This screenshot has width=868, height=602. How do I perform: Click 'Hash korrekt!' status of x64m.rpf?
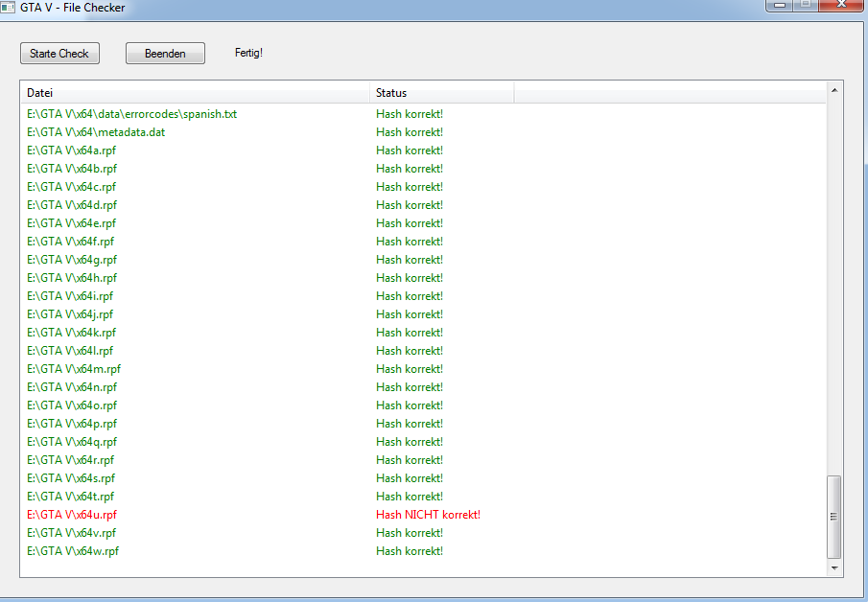(410, 369)
